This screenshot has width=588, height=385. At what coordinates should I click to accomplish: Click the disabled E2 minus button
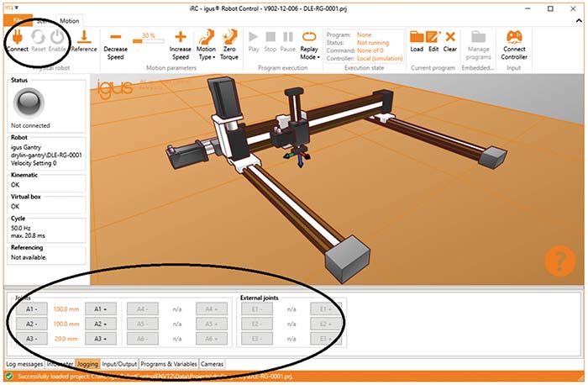click(x=257, y=324)
